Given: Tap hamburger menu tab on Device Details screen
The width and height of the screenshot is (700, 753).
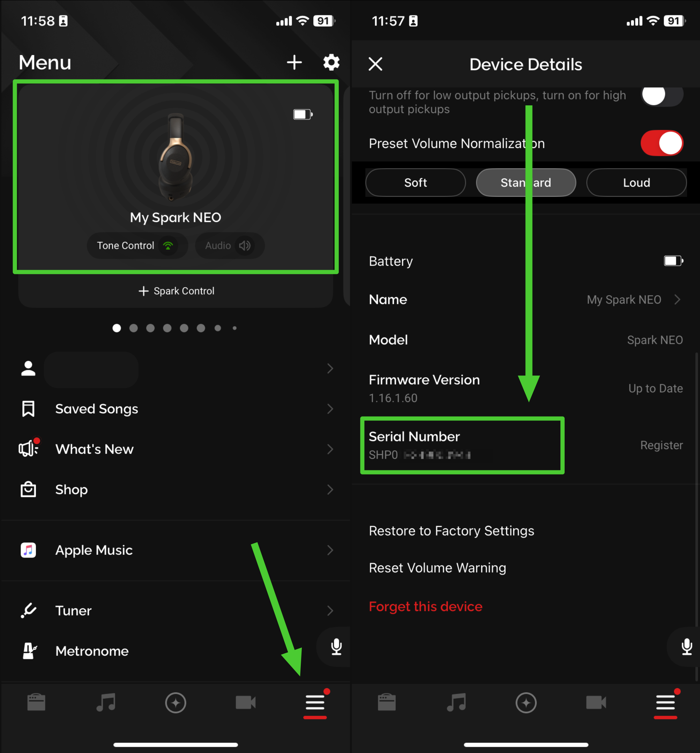Looking at the screenshot, I should point(665,703).
